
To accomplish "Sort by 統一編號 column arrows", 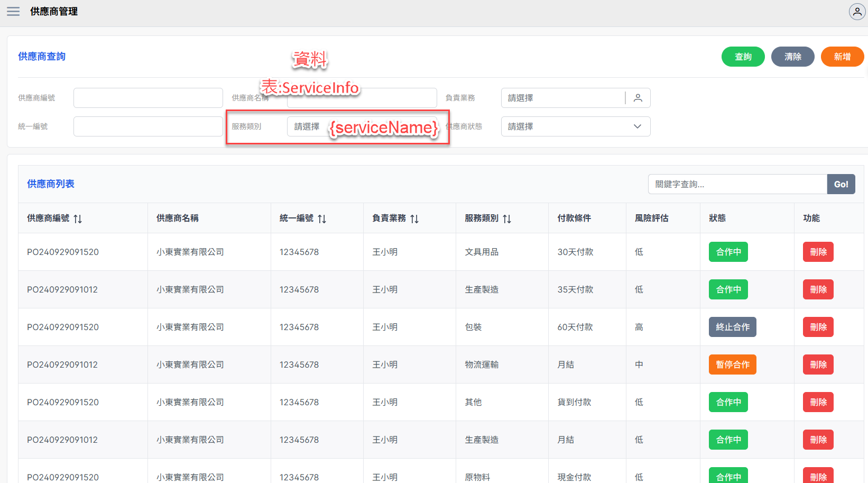I will tap(322, 218).
